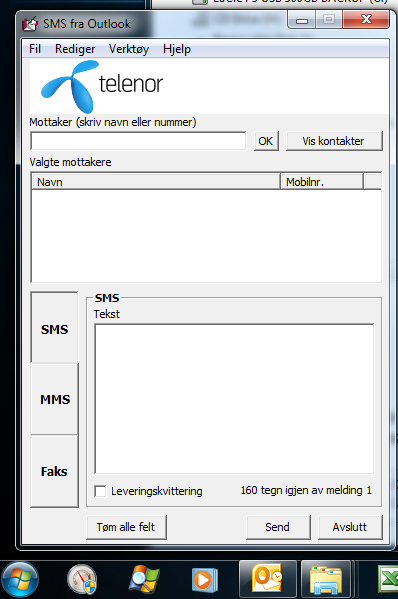
Task: Confirm recipient with OK button
Action: pyautogui.click(x=266, y=141)
